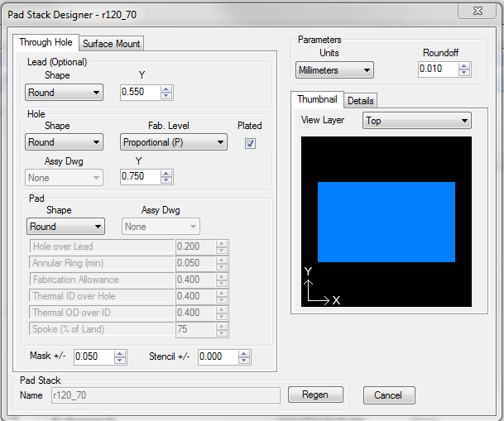Screen dimensions: 504x421
Task: Expand the Fab. Level Proportional dropdown
Action: (x=173, y=142)
